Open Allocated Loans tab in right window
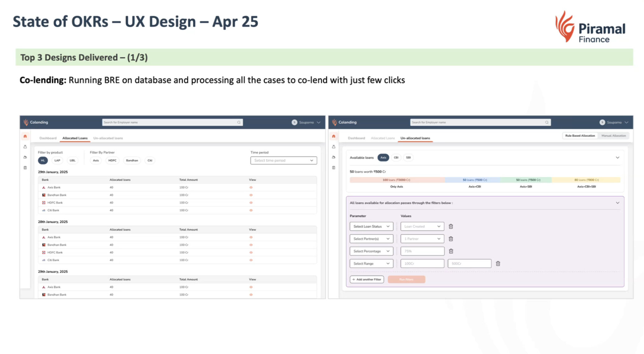 (383, 138)
